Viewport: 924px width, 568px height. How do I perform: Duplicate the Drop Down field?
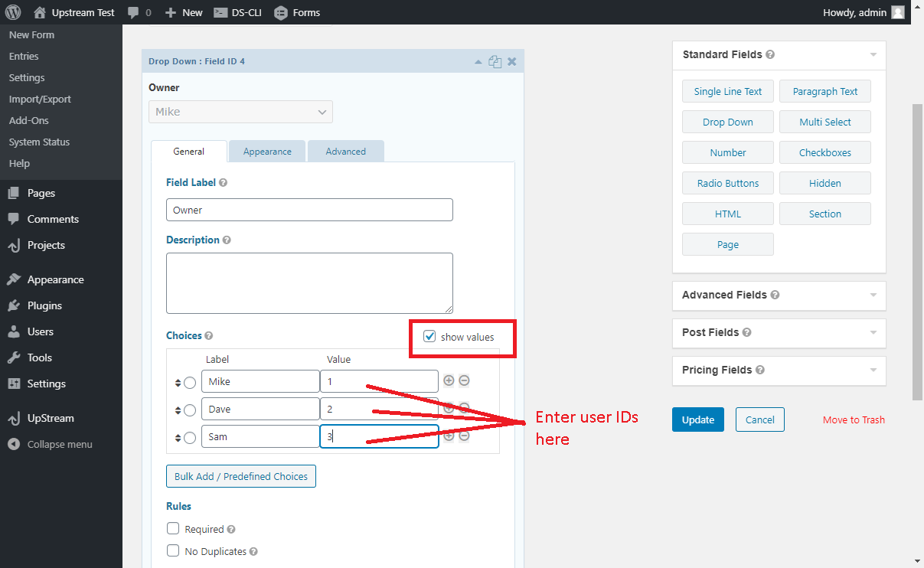[x=495, y=61]
